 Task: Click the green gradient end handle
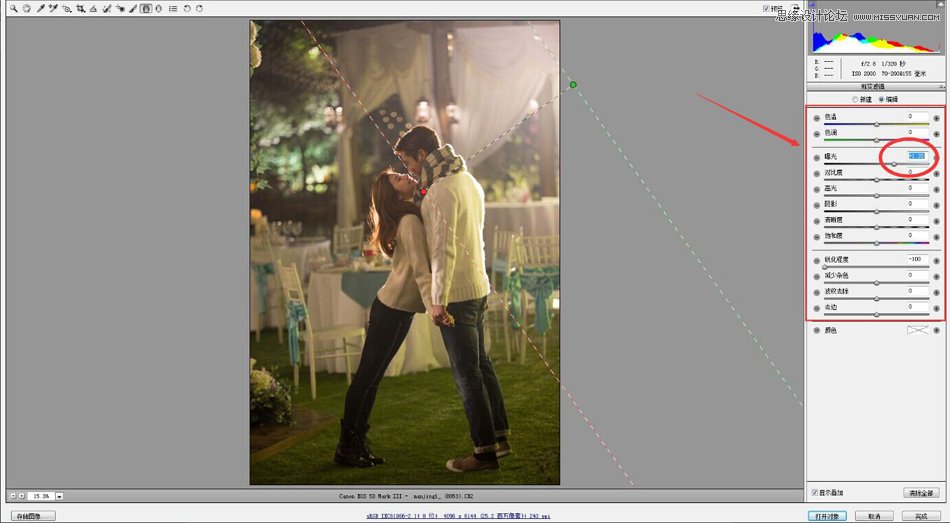(573, 84)
